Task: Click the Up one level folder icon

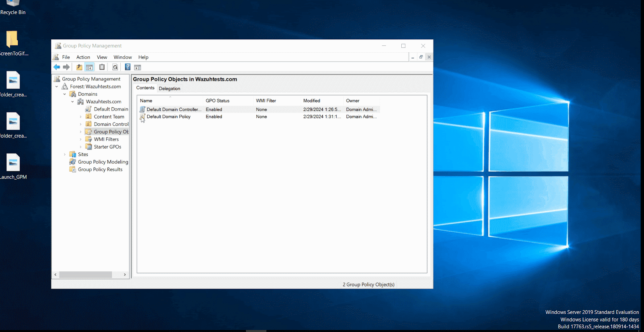Action: pyautogui.click(x=79, y=67)
